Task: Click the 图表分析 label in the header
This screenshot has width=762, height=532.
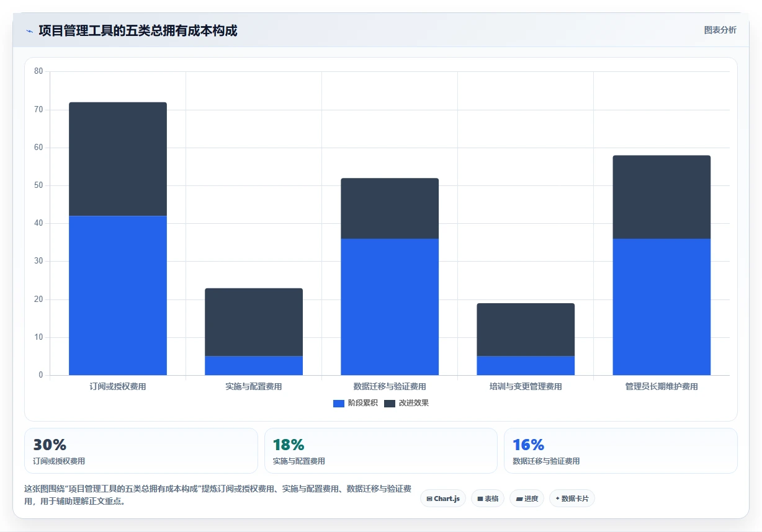Action: (x=720, y=30)
